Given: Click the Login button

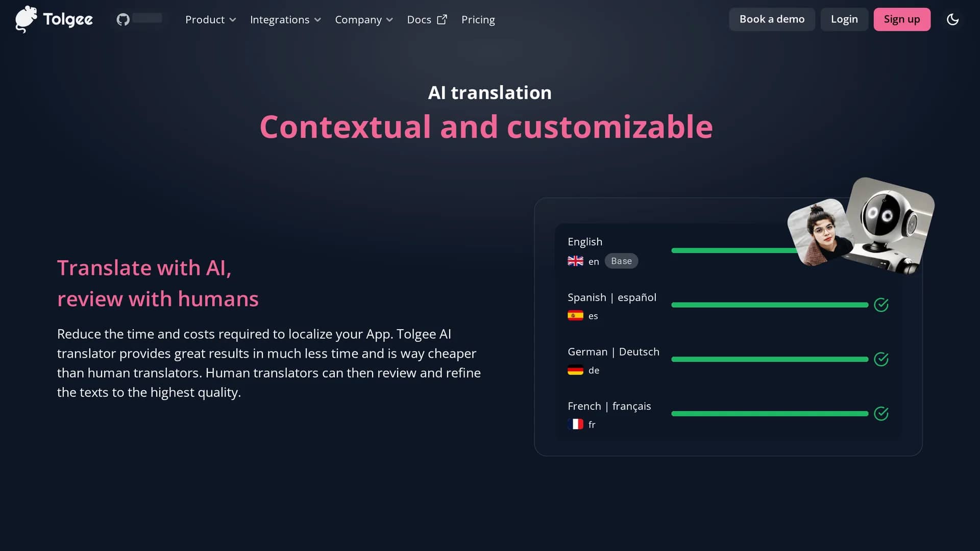Looking at the screenshot, I should 844,19.
